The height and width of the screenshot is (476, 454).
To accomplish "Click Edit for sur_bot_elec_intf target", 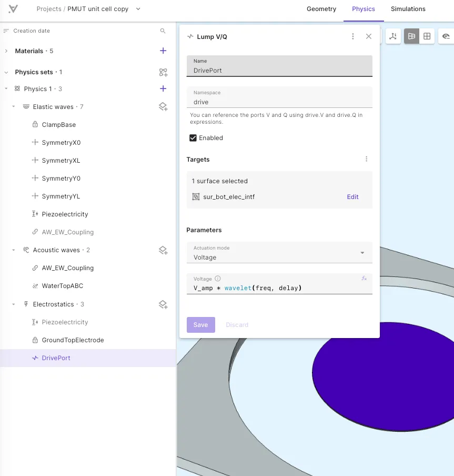I will [352, 197].
